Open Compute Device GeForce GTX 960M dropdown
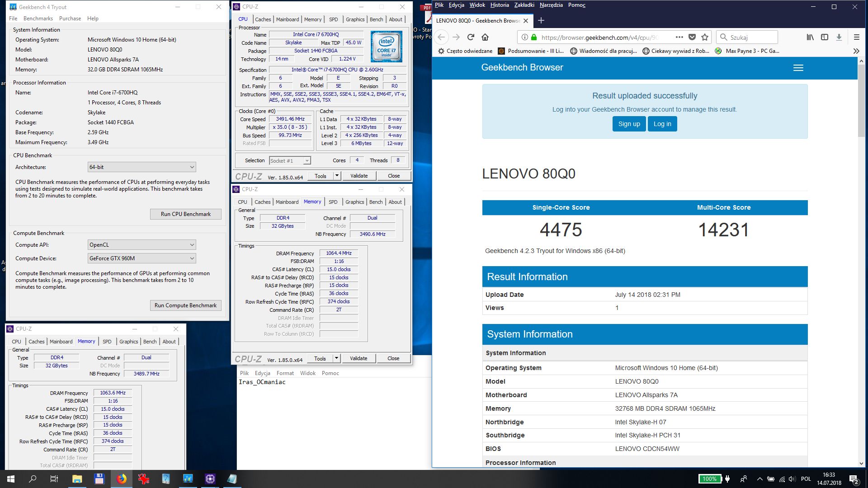The height and width of the screenshot is (488, 868). (x=142, y=258)
